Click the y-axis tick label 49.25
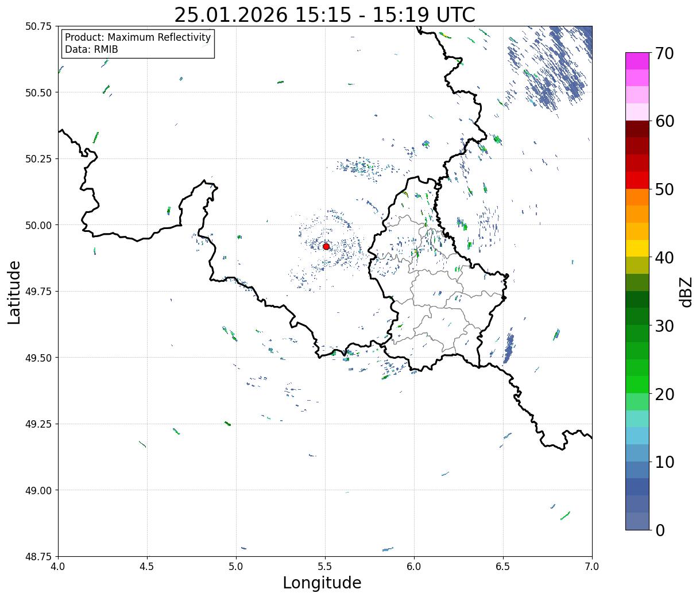Image resolution: width=700 pixels, height=597 pixels. pyautogui.click(x=38, y=424)
